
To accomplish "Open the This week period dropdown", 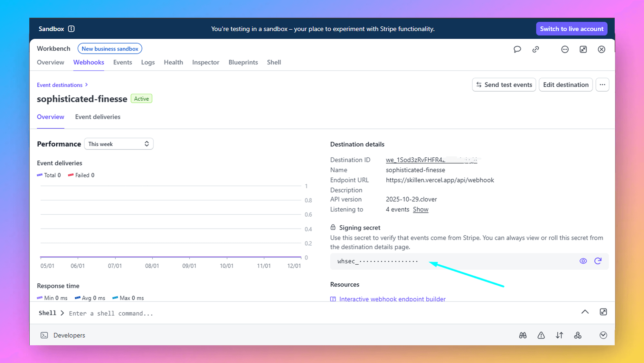I will (x=118, y=144).
